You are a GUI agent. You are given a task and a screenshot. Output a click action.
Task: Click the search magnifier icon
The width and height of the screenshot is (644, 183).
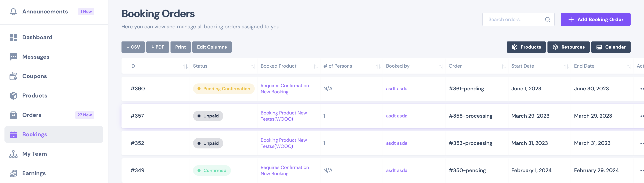[547, 20]
